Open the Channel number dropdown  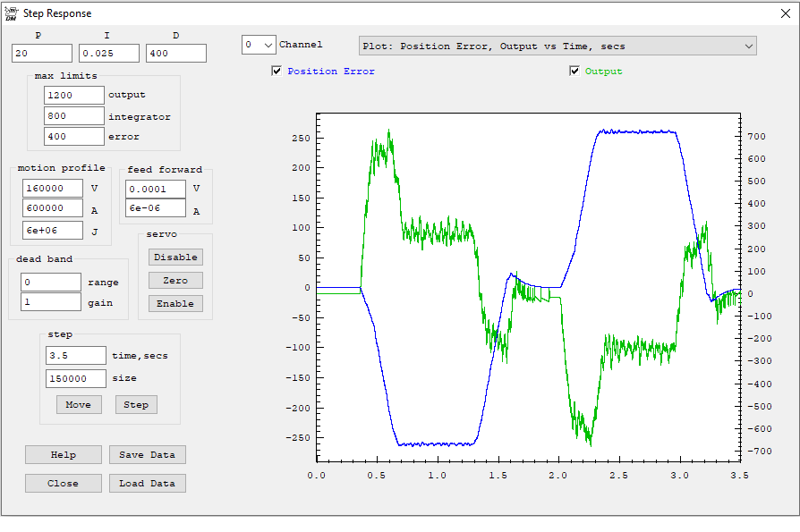tap(259, 45)
